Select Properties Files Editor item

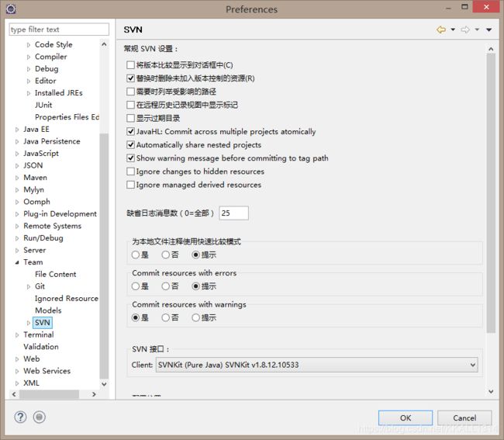click(67, 117)
